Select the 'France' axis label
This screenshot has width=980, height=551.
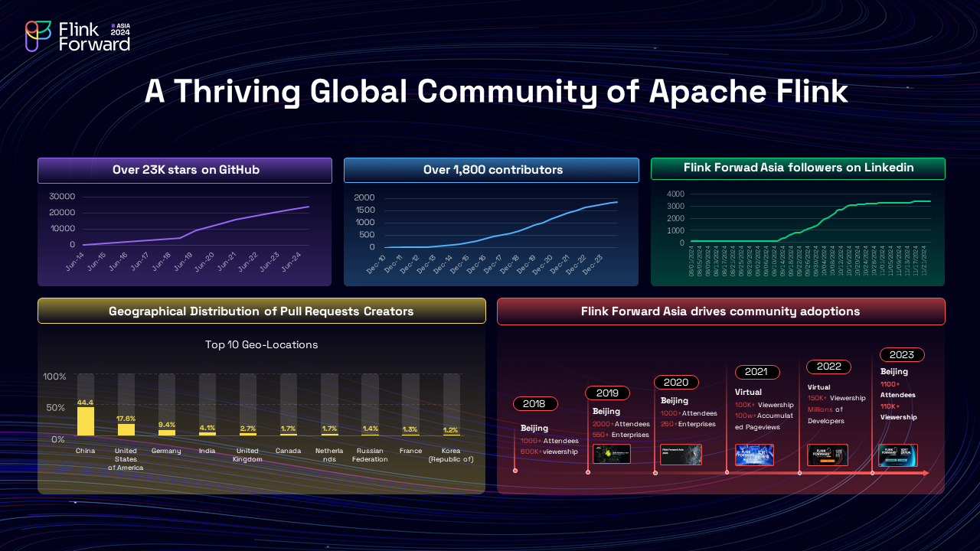click(x=410, y=451)
